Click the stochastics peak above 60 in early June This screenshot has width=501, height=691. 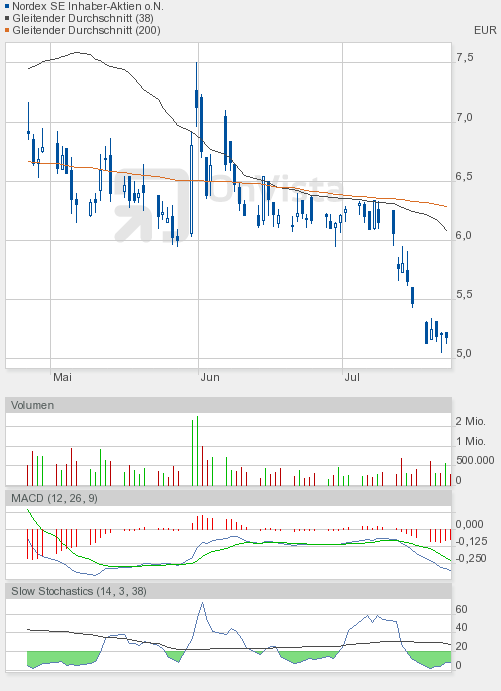point(202,603)
